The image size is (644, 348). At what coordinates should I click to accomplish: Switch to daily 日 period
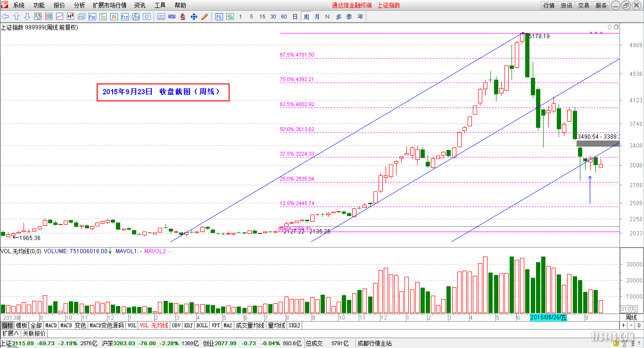pyautogui.click(x=295, y=17)
